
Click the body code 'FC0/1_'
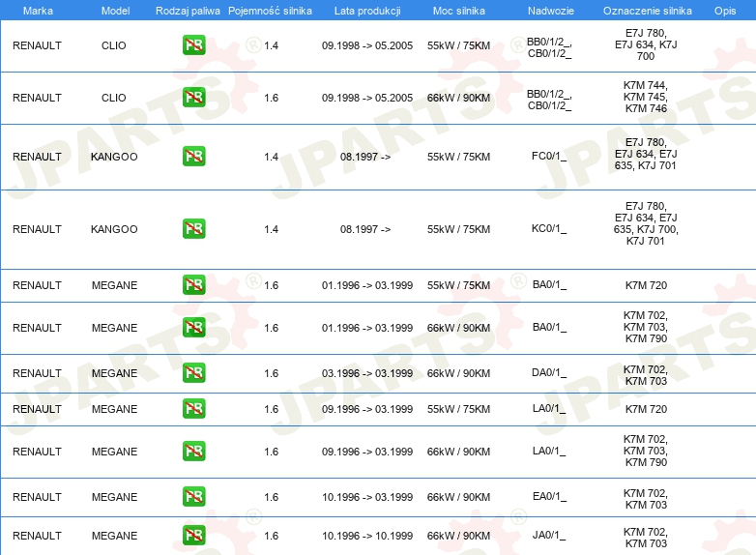pos(549,157)
